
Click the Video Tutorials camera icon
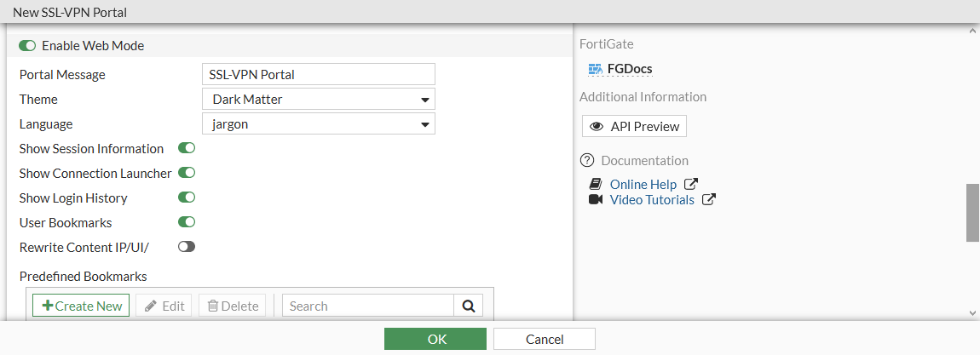[596, 200]
